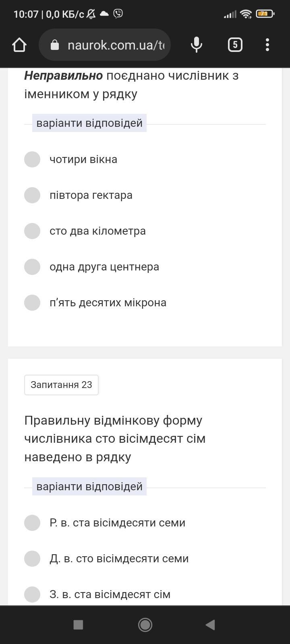The width and height of the screenshot is (290, 644).
Task: Tap the padlock site security icon
Action: point(55,45)
